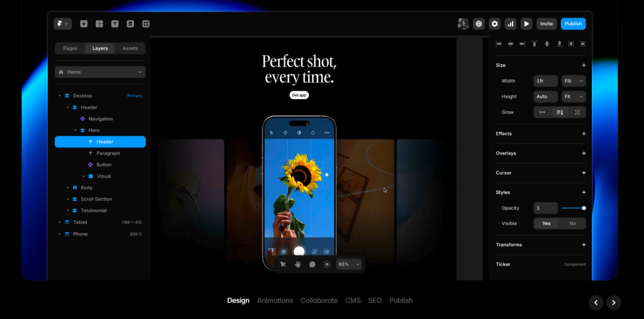Toggle the horizontal Grow option
Screen dimensions: 644x319
point(542,112)
